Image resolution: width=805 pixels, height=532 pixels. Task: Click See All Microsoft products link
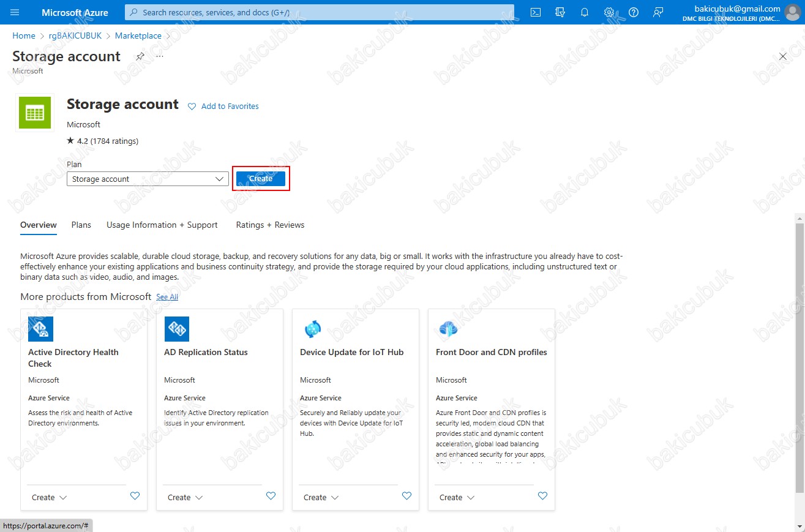[x=167, y=297]
